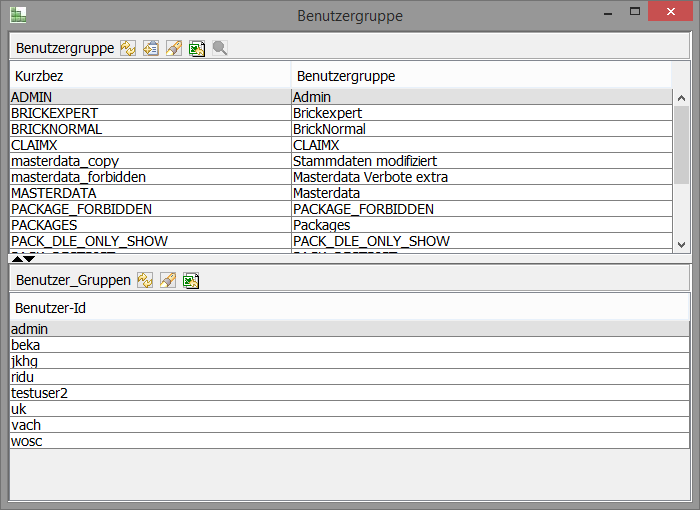The height and width of the screenshot is (510, 700).
Task: Click the Excel export icon beside Benutzer_Gruppen
Action: coord(191,280)
